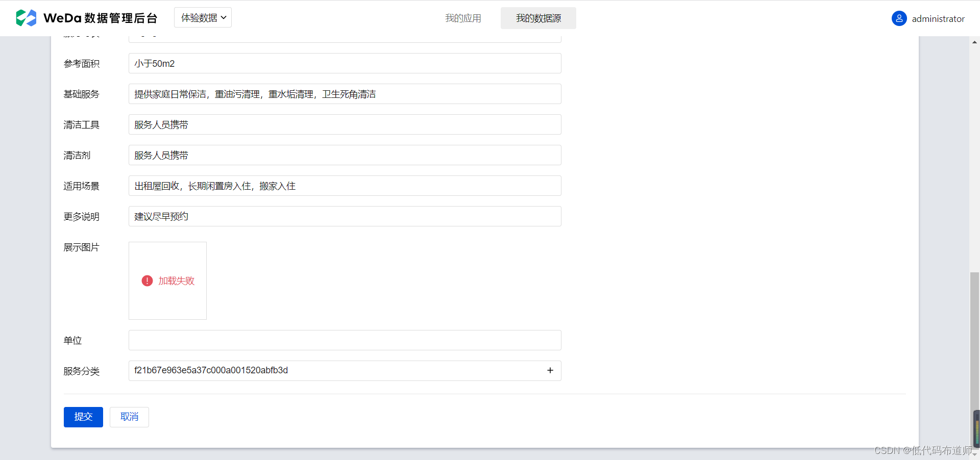This screenshot has height=460, width=980.
Task: Switch to 我的数据源 tab
Action: pyautogui.click(x=538, y=18)
